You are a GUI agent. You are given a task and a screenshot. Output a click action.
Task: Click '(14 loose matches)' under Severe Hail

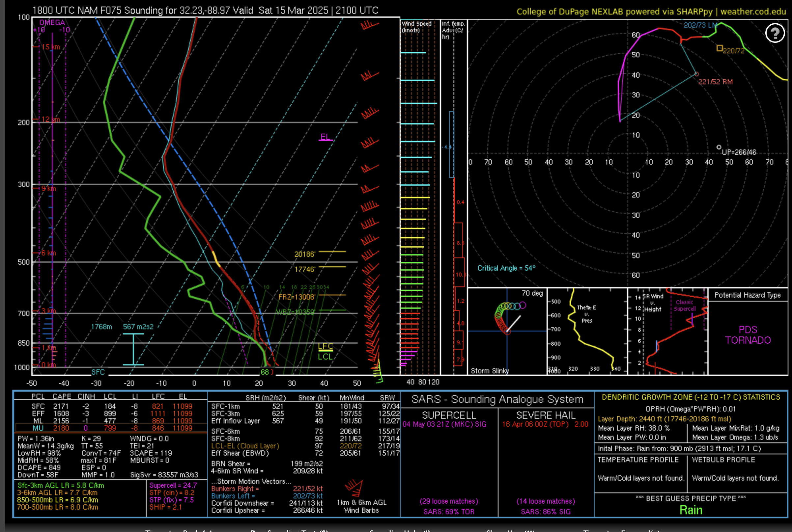[546, 501]
